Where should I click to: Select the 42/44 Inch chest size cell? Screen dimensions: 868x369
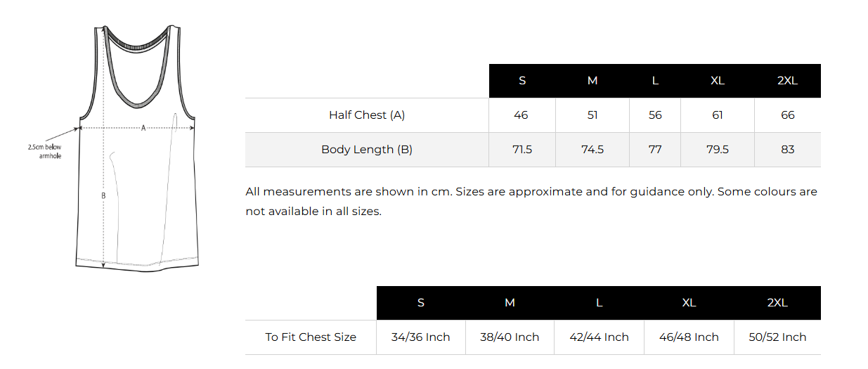pyautogui.click(x=599, y=337)
